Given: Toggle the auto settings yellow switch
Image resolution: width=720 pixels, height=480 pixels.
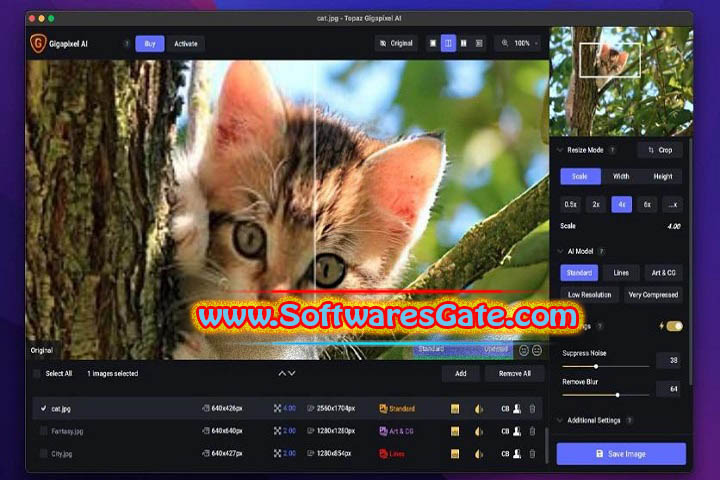Looking at the screenshot, I should tap(675, 326).
